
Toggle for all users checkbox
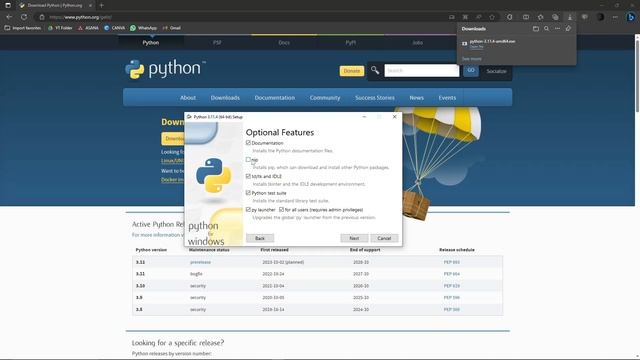(x=281, y=209)
